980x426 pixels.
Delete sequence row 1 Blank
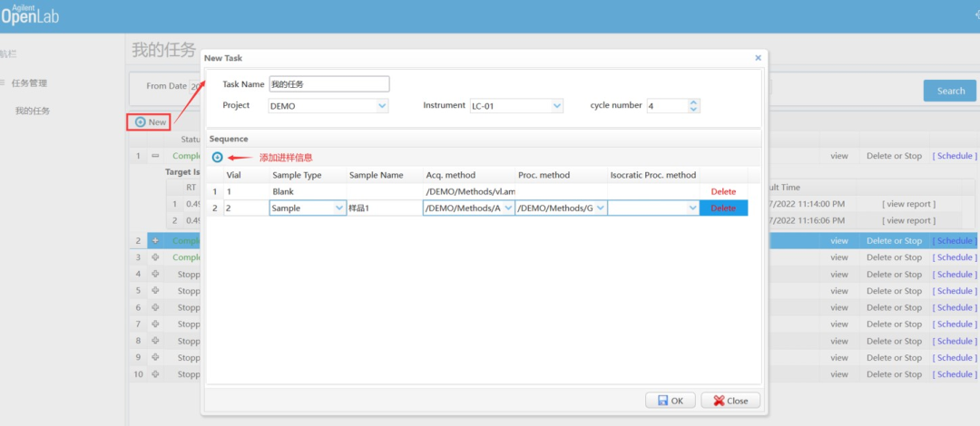tap(723, 192)
